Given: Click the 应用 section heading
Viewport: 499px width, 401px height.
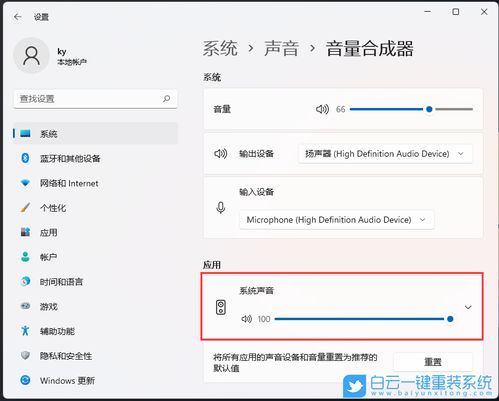Looking at the screenshot, I should (212, 265).
